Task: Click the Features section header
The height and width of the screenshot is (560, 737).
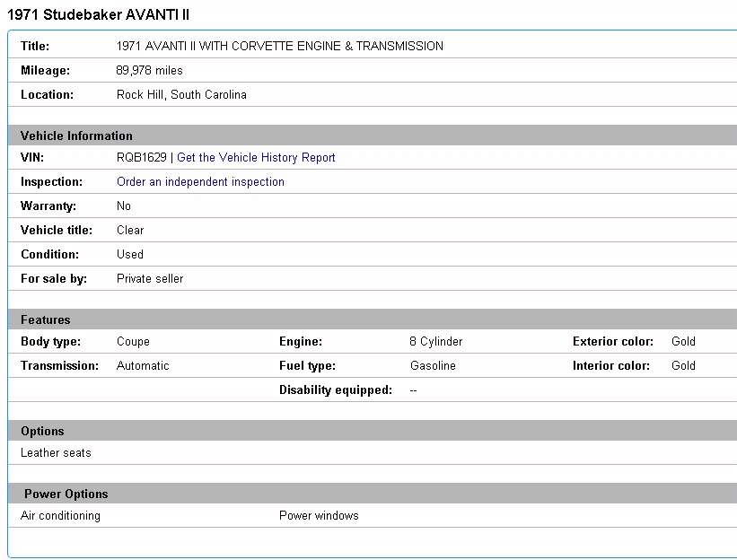Action: pos(45,320)
